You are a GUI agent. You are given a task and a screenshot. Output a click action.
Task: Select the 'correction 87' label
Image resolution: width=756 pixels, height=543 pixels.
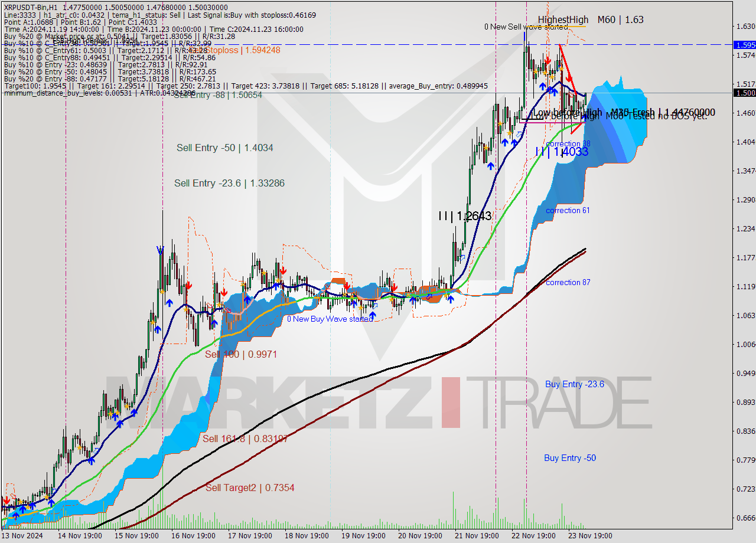coord(568,282)
